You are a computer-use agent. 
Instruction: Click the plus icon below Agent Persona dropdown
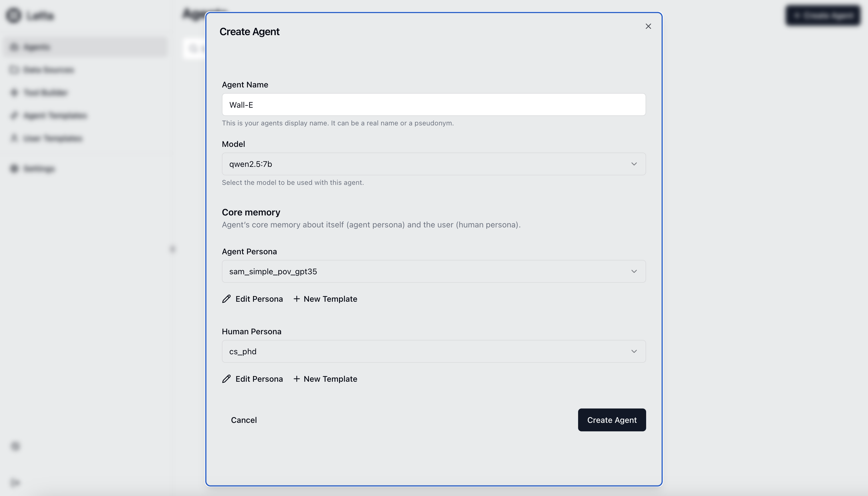pos(297,299)
